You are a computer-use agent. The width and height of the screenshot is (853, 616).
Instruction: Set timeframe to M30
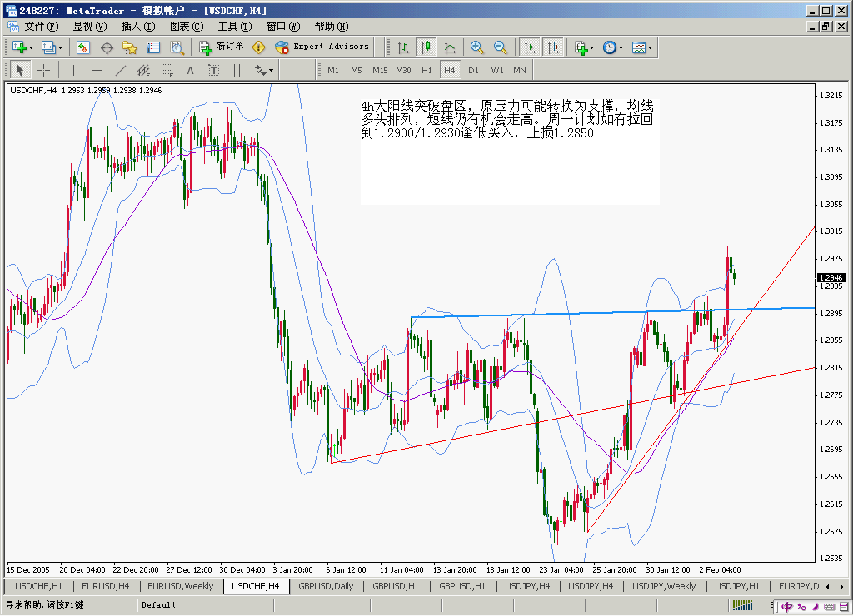point(403,70)
